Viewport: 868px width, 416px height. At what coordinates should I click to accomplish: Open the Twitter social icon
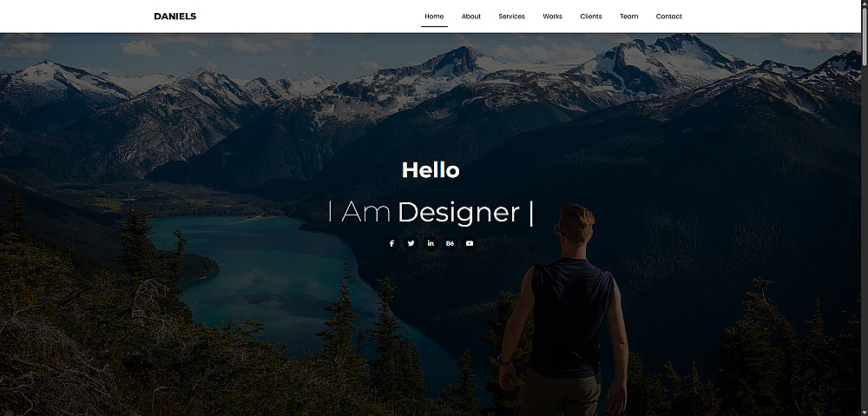pyautogui.click(x=411, y=243)
